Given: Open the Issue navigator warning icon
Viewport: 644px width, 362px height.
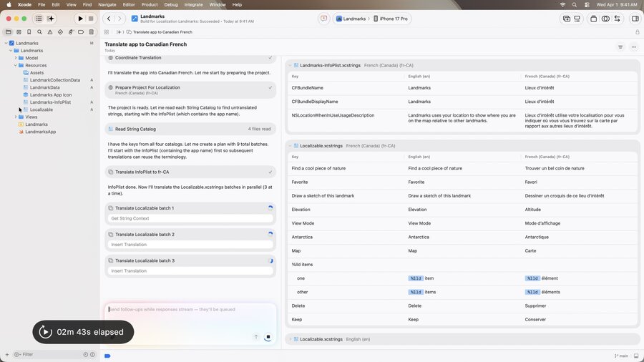Looking at the screenshot, I should 49,32.
